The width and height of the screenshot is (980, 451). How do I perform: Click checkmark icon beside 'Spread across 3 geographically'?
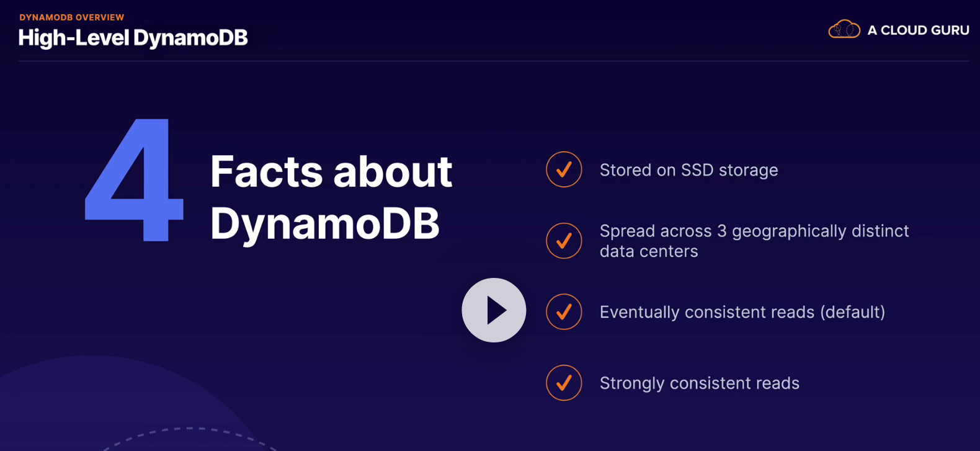pos(564,241)
